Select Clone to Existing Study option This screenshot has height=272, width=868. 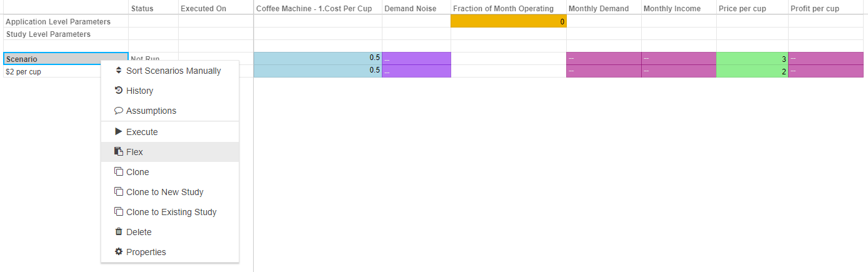click(x=171, y=212)
